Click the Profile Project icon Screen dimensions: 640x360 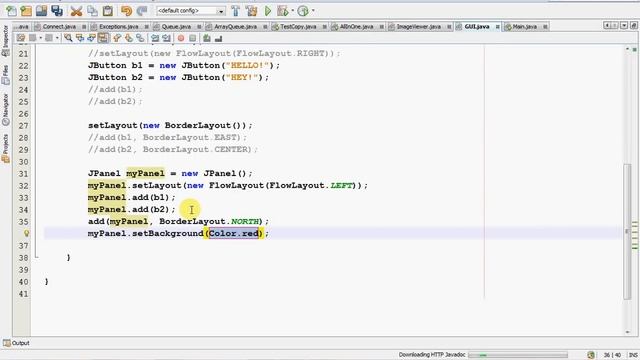tap(303, 11)
